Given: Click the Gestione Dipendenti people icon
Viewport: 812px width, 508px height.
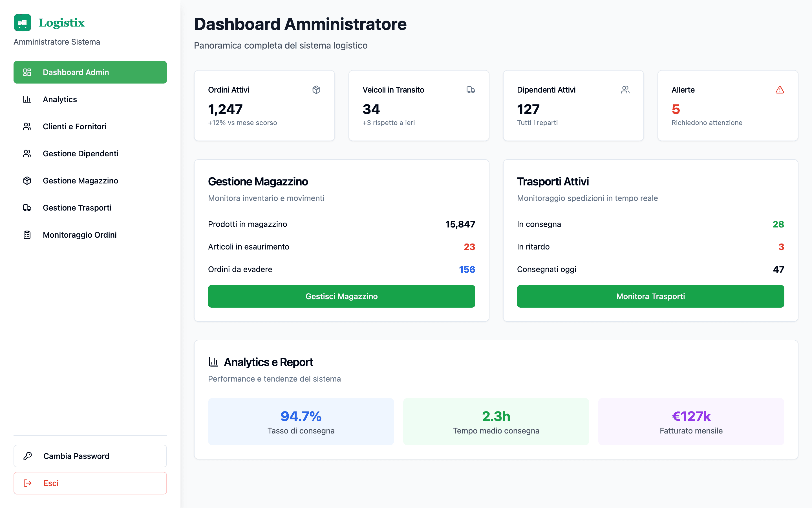Looking at the screenshot, I should coord(27,154).
